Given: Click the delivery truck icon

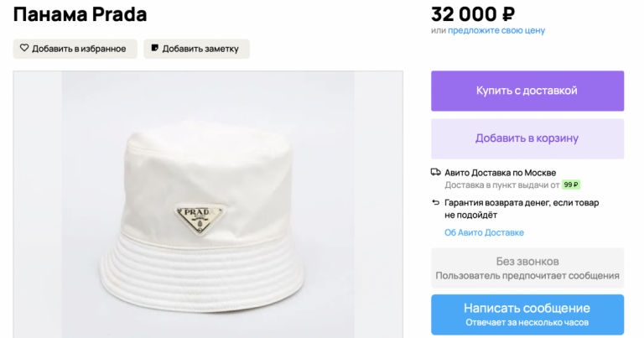Looking at the screenshot, I should (436, 172).
